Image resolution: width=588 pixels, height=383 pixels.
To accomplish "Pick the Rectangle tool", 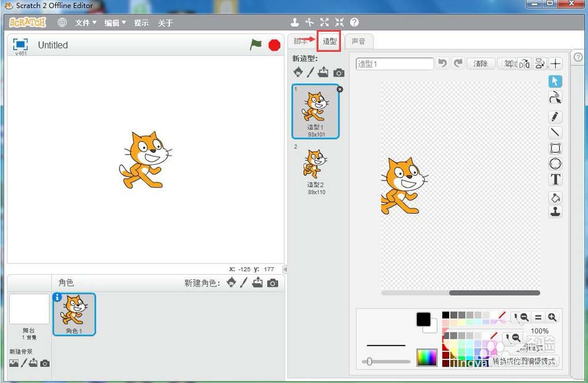I will [x=555, y=148].
